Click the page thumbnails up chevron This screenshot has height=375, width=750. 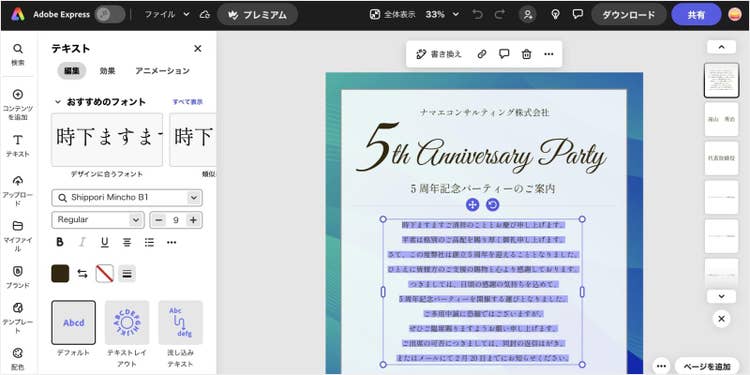coord(721,47)
